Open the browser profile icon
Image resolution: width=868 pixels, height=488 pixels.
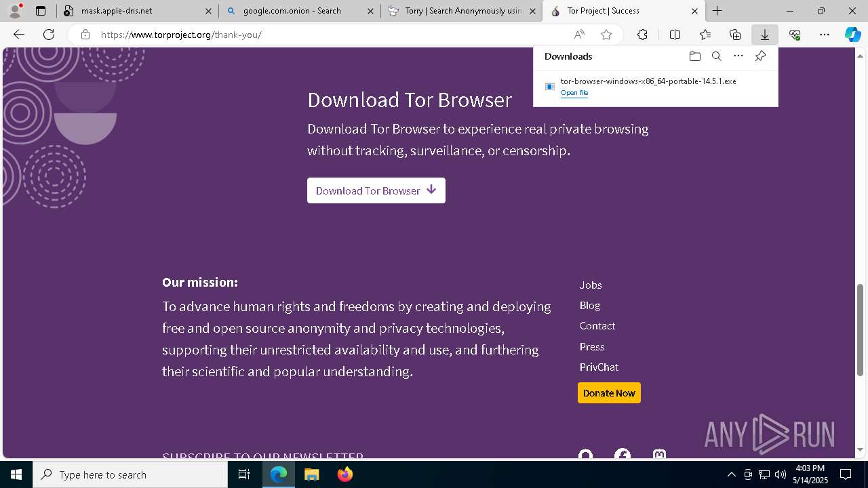click(15, 11)
